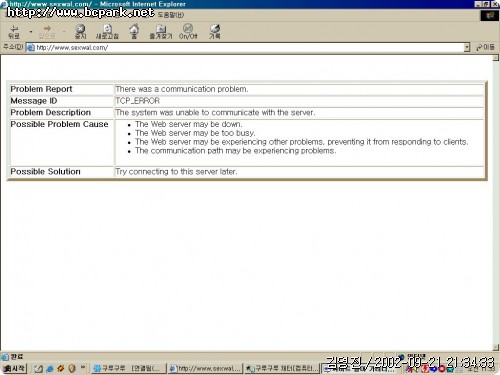Click the 이동 go button
500x375 pixels.
[x=485, y=47]
